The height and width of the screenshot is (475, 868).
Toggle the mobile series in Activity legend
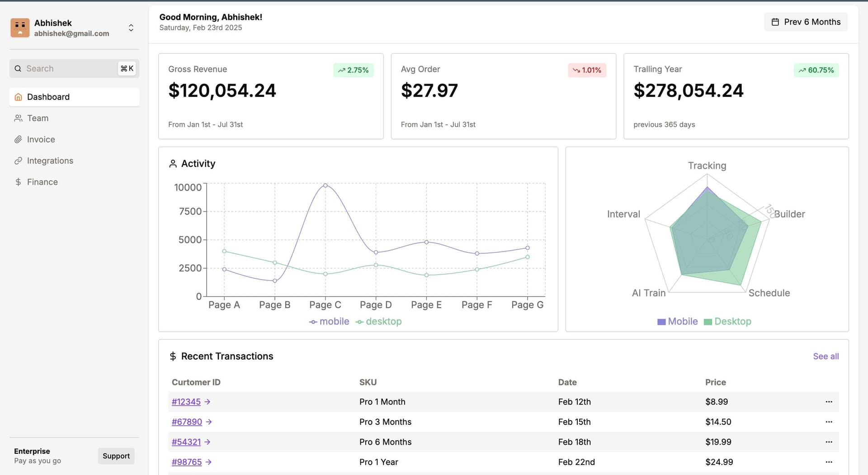[329, 322]
